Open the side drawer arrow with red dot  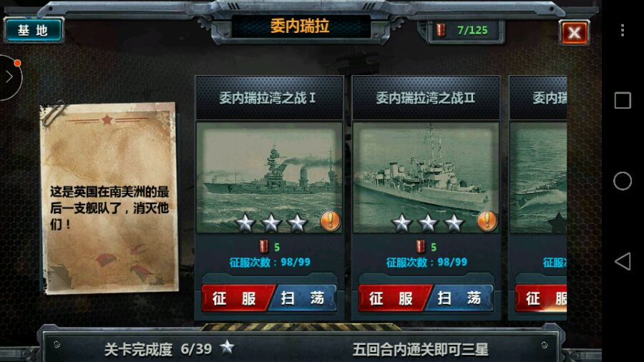pyautogui.click(x=10, y=77)
